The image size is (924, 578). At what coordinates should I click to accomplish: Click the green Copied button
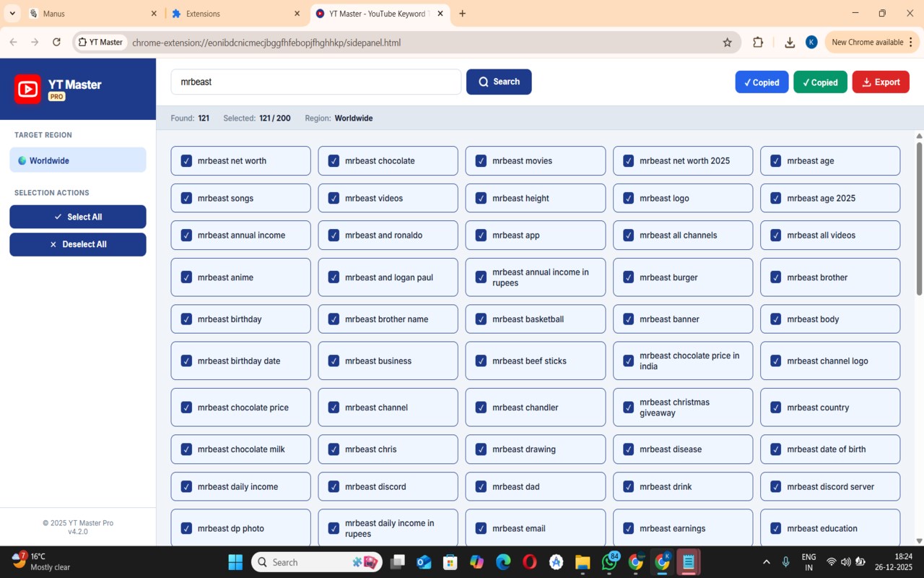click(821, 82)
